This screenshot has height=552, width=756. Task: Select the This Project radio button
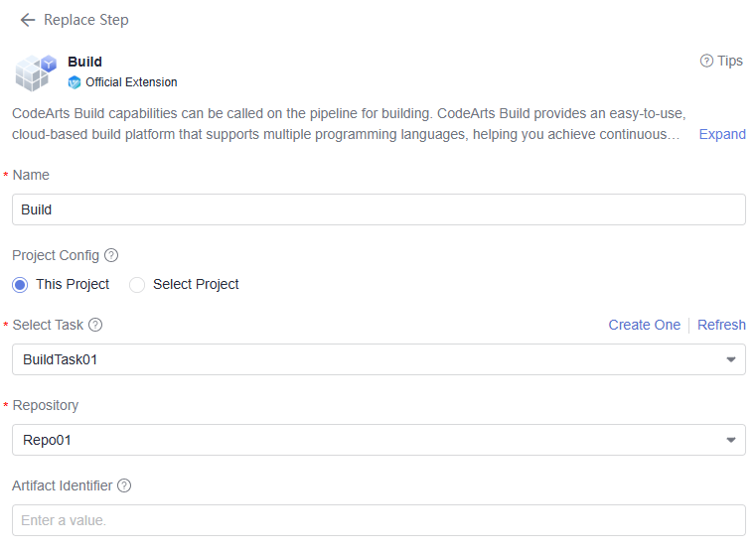click(20, 285)
